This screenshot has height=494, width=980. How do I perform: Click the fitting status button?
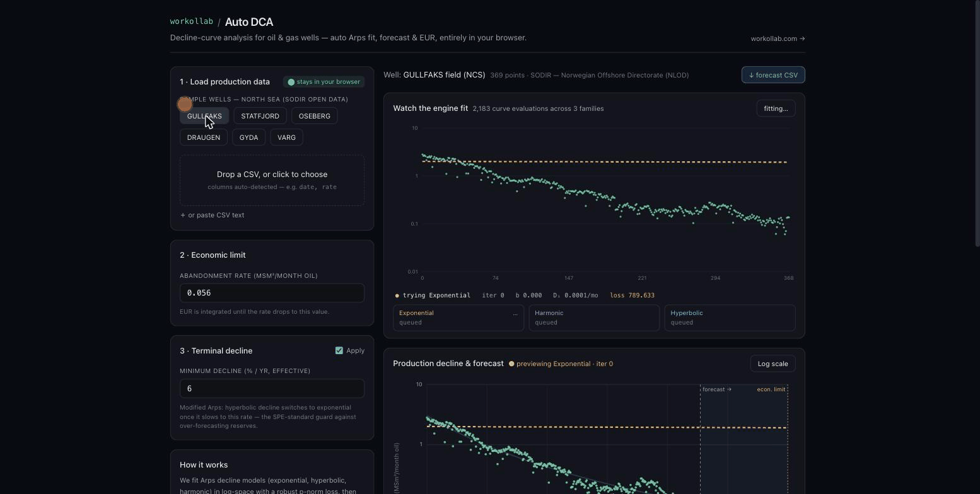click(x=776, y=108)
